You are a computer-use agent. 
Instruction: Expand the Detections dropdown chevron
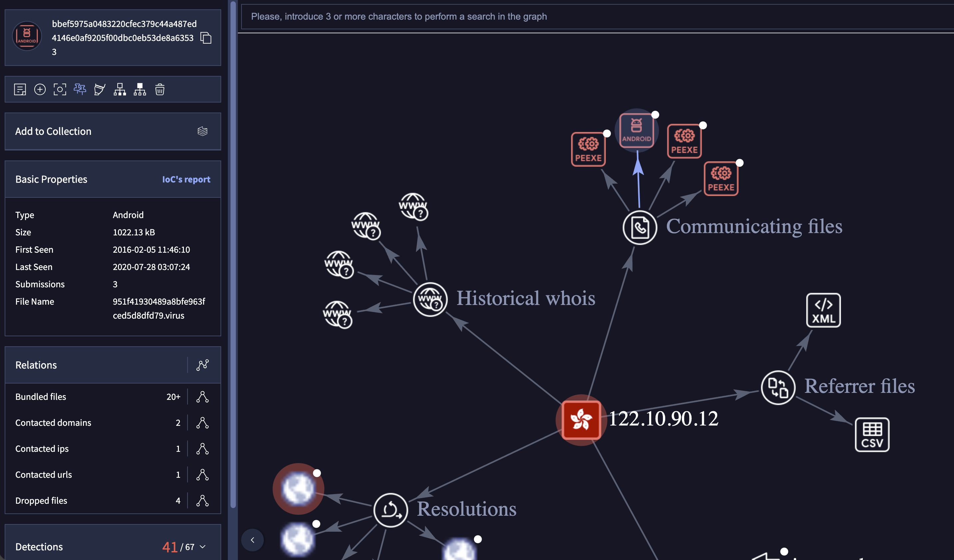click(x=203, y=547)
